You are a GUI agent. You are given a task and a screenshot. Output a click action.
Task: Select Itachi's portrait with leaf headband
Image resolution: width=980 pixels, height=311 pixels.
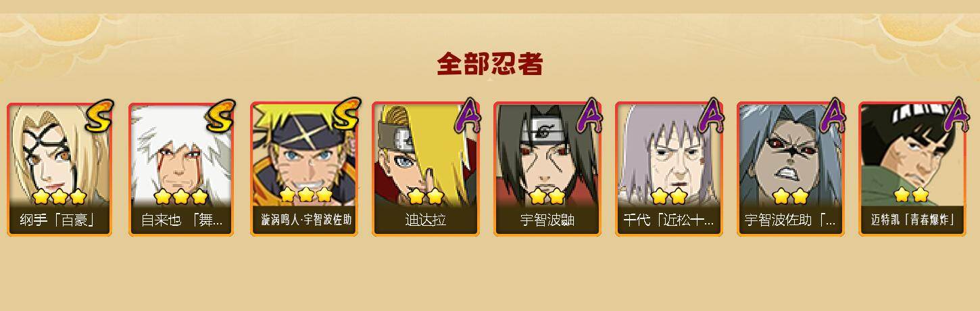tap(546, 155)
